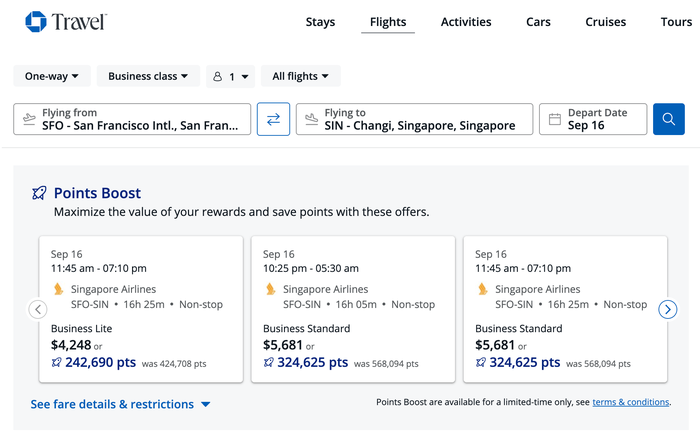This screenshot has height=434, width=700.
Task: Advance to next Points Boost offers
Action: point(668,309)
